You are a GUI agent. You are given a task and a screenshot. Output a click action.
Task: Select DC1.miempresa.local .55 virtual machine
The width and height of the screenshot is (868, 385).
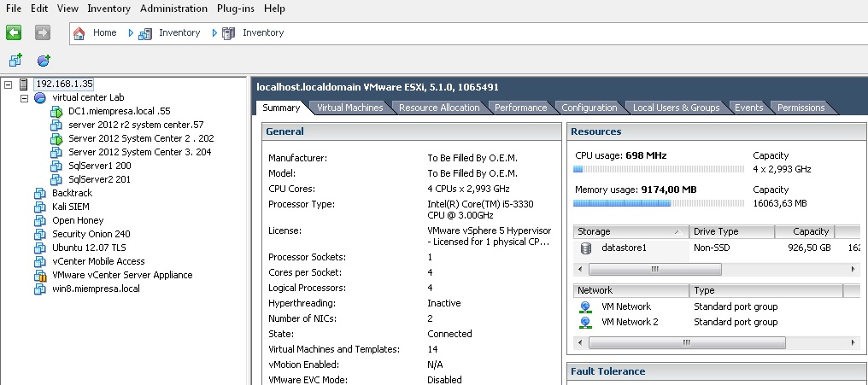point(119,111)
